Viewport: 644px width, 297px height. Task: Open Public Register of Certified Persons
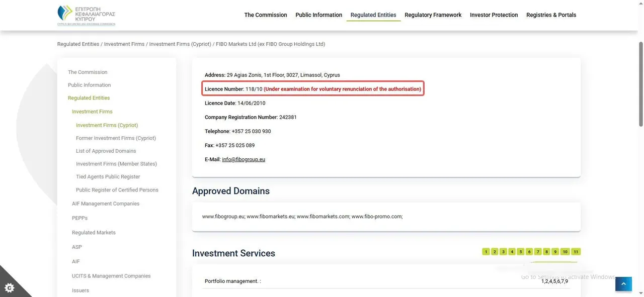coord(117,190)
